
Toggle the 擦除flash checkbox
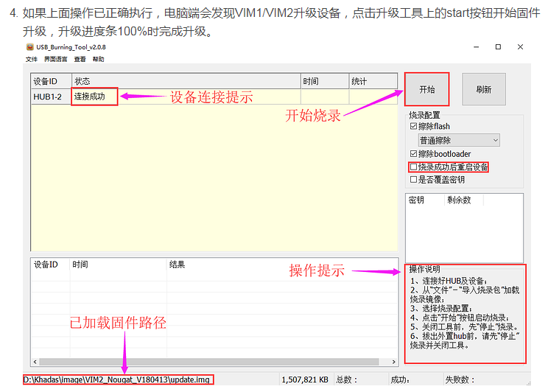click(x=413, y=126)
